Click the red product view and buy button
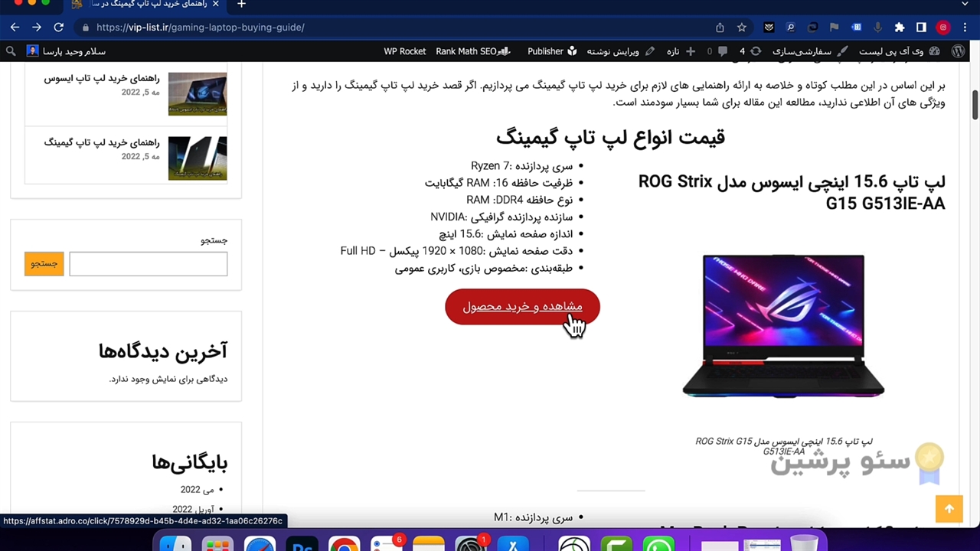The height and width of the screenshot is (551, 980). (x=522, y=306)
